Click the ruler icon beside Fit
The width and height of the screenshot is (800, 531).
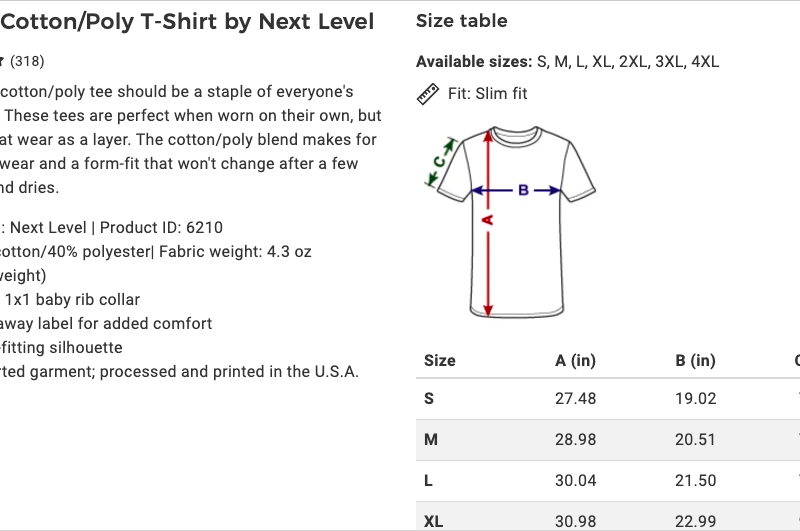click(428, 94)
